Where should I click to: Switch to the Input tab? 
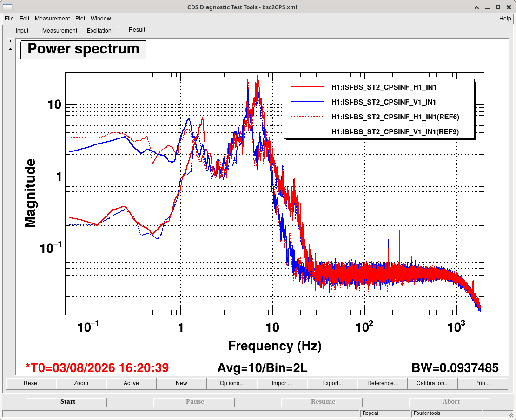(22, 31)
